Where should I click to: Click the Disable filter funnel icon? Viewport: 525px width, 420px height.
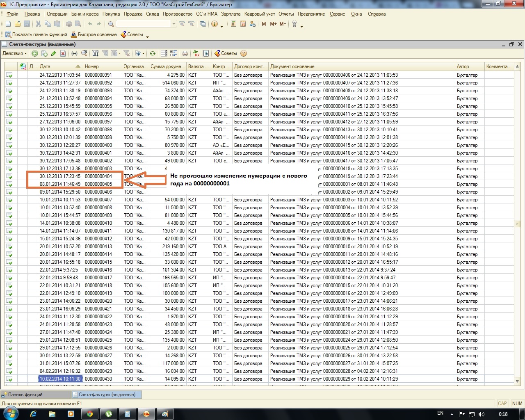(126, 53)
